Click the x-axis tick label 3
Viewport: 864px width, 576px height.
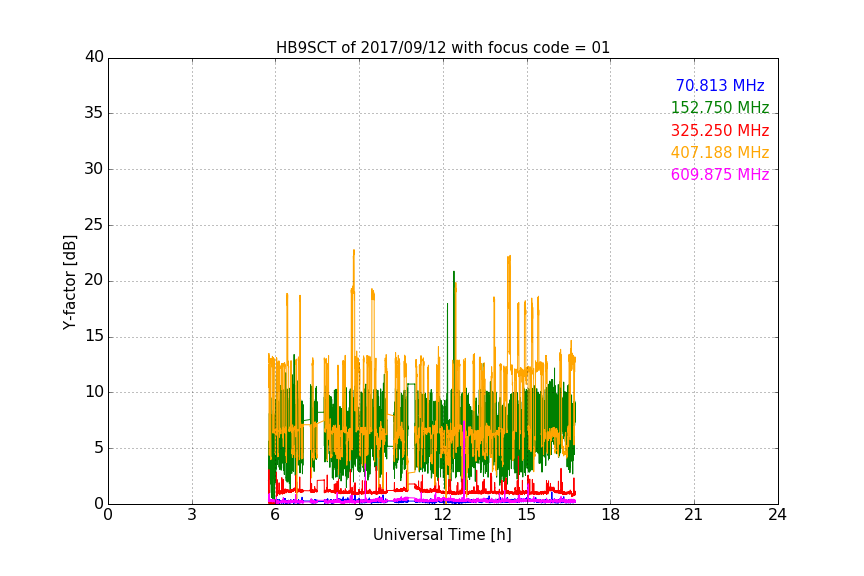(x=192, y=515)
